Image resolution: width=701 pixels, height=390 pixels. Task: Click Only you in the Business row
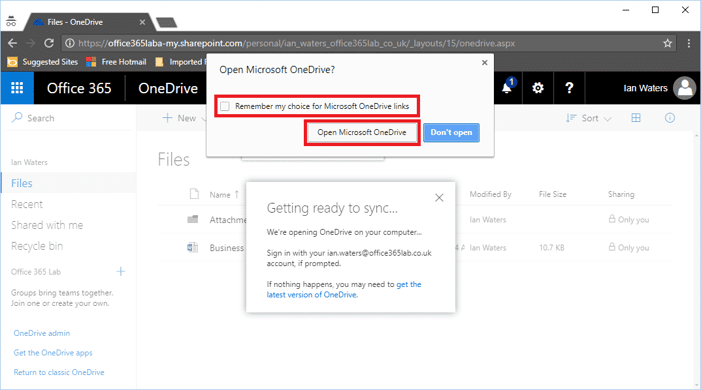[629, 247]
